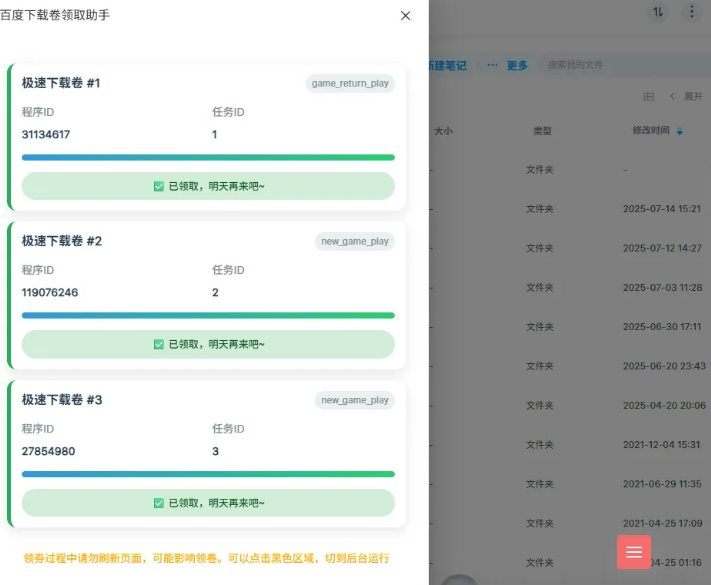Click the 大小 column header
Viewport: 711px width, 585px height.
click(443, 131)
